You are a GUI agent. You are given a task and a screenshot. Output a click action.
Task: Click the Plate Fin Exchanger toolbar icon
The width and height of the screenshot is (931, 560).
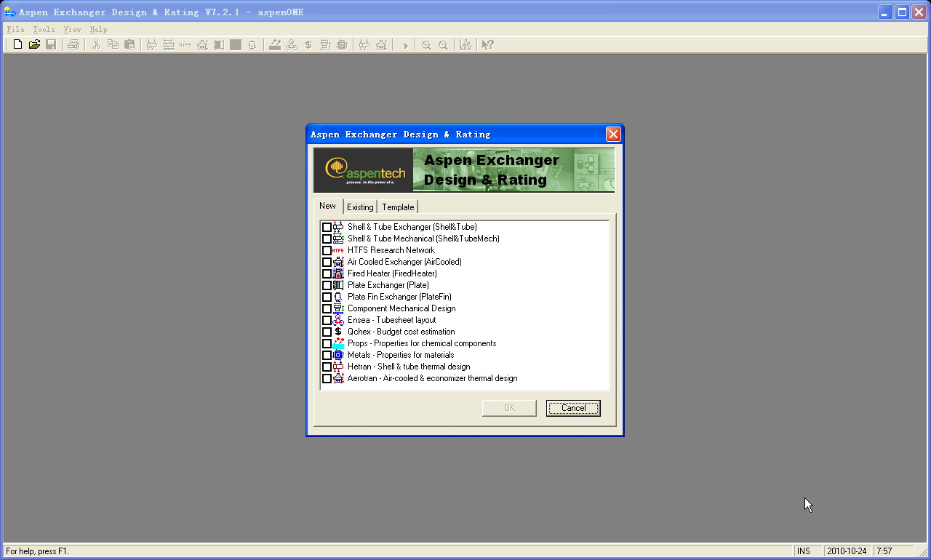(x=252, y=45)
